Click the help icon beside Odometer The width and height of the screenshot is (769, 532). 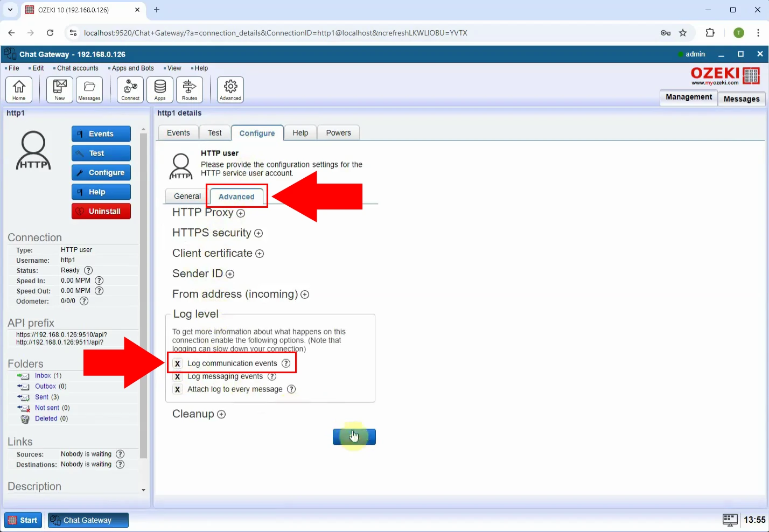[x=84, y=301]
